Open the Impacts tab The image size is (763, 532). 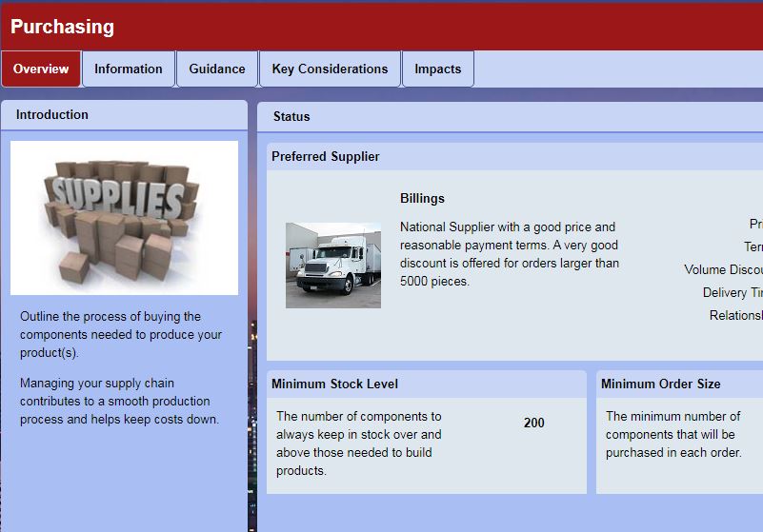coord(438,69)
